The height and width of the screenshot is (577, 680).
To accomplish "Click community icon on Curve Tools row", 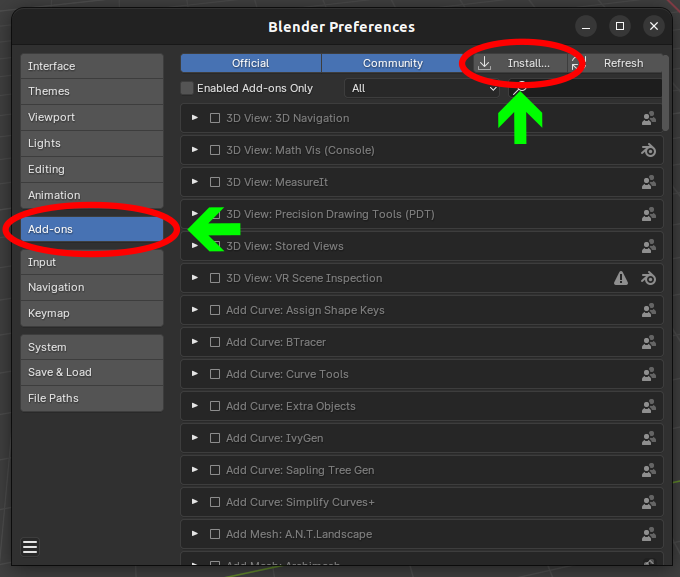I will coord(649,374).
